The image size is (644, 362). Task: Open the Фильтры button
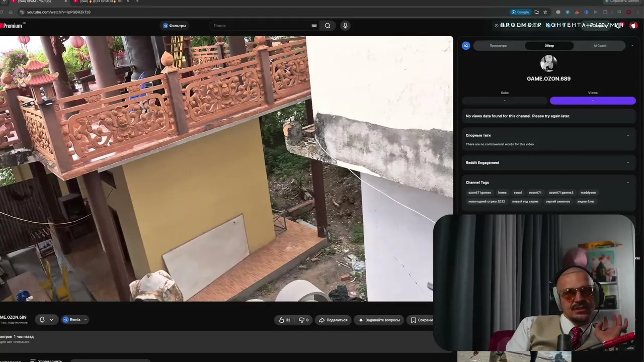(175, 26)
